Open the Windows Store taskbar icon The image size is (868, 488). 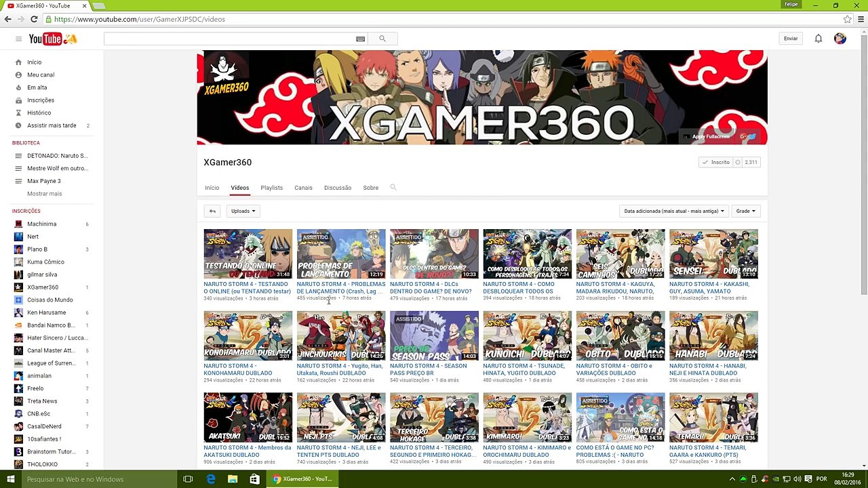click(x=254, y=479)
